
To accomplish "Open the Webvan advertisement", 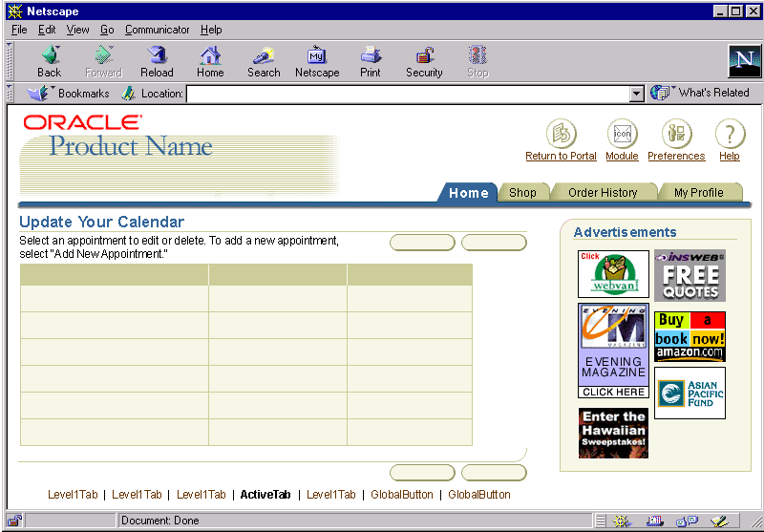I will (613, 274).
